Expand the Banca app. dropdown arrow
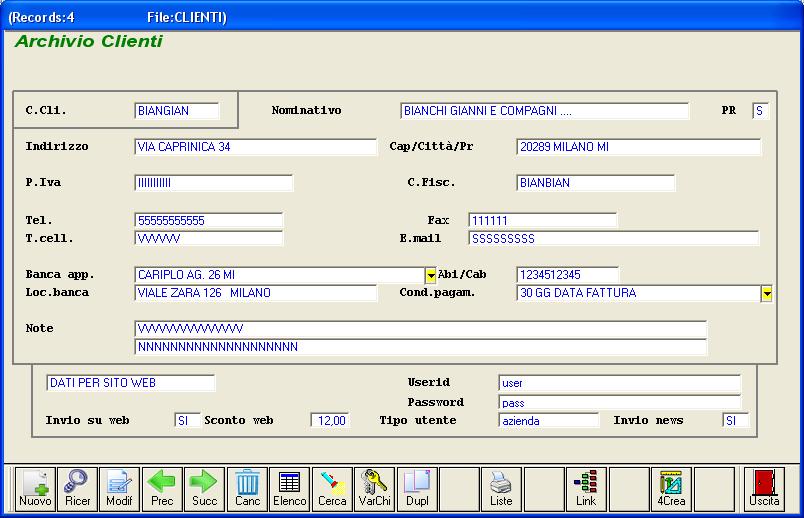The width and height of the screenshot is (804, 518). point(431,275)
